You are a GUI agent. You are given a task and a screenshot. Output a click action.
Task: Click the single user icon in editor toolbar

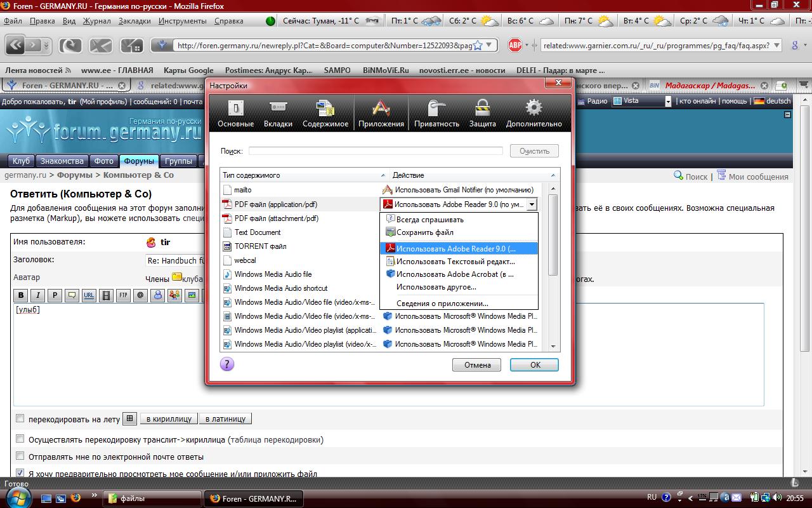(x=158, y=295)
